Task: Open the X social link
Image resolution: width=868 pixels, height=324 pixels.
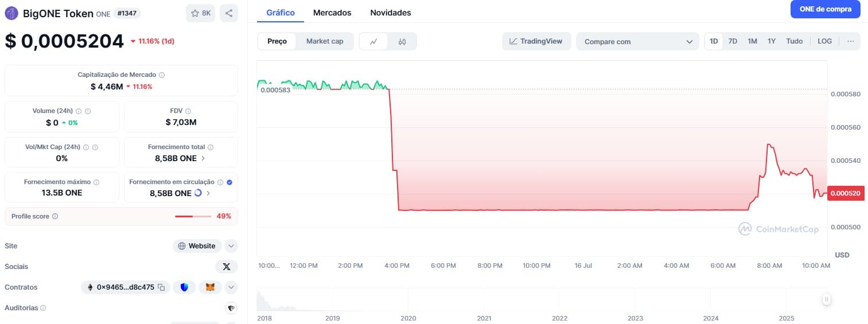Action: tap(226, 266)
